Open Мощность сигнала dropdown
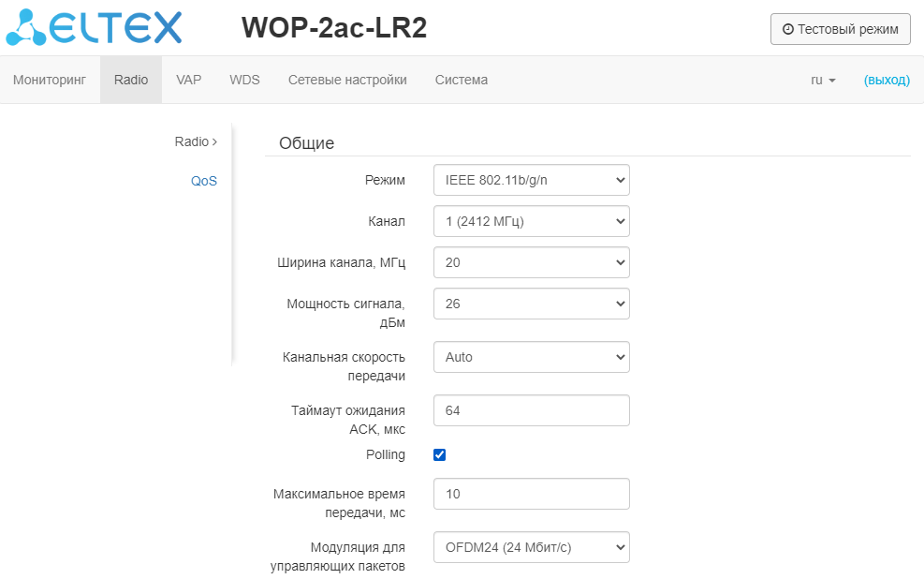Image resolution: width=924 pixels, height=579 pixels. click(531, 304)
